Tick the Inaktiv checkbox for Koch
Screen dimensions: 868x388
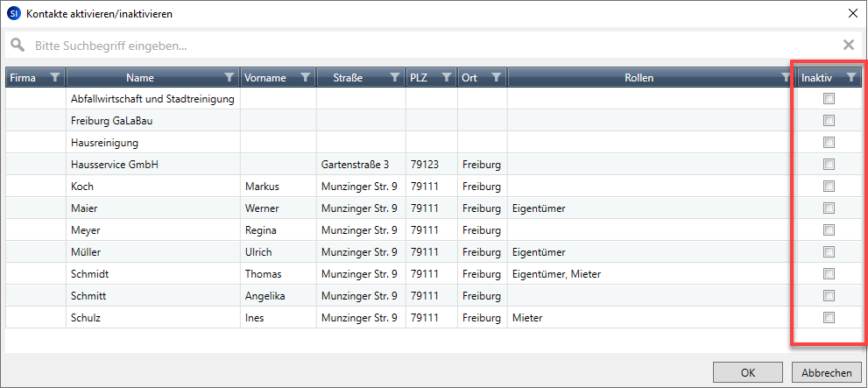(x=829, y=186)
